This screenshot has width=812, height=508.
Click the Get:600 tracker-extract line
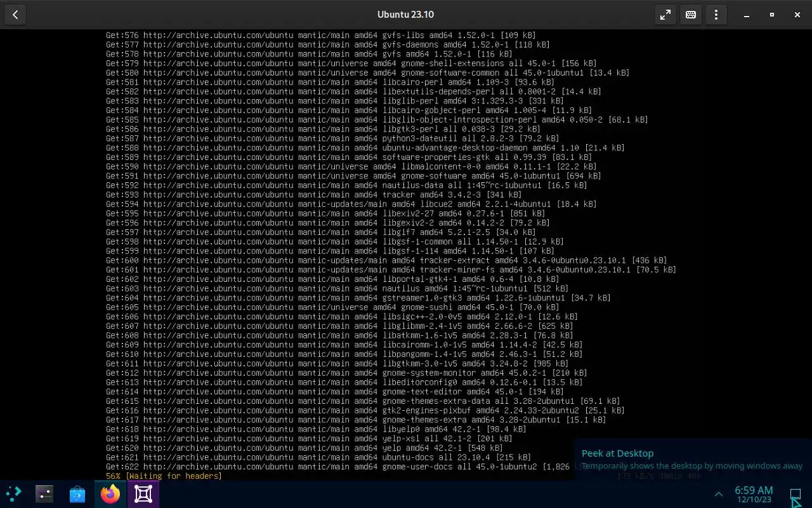tap(386, 260)
